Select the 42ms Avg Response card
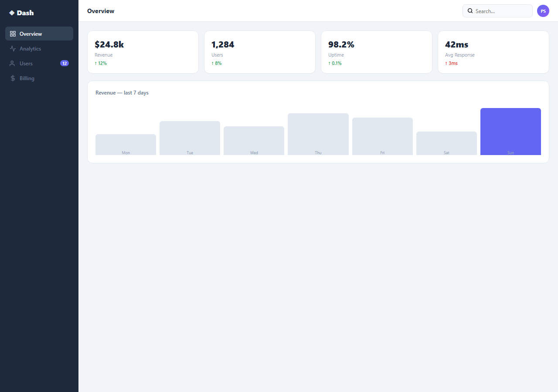Screen dimensions: 558x392 click(x=493, y=52)
